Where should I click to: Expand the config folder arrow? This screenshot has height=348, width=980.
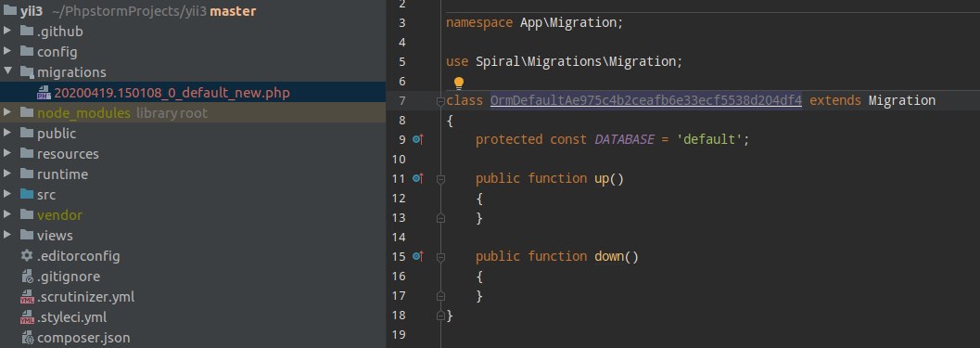7,52
